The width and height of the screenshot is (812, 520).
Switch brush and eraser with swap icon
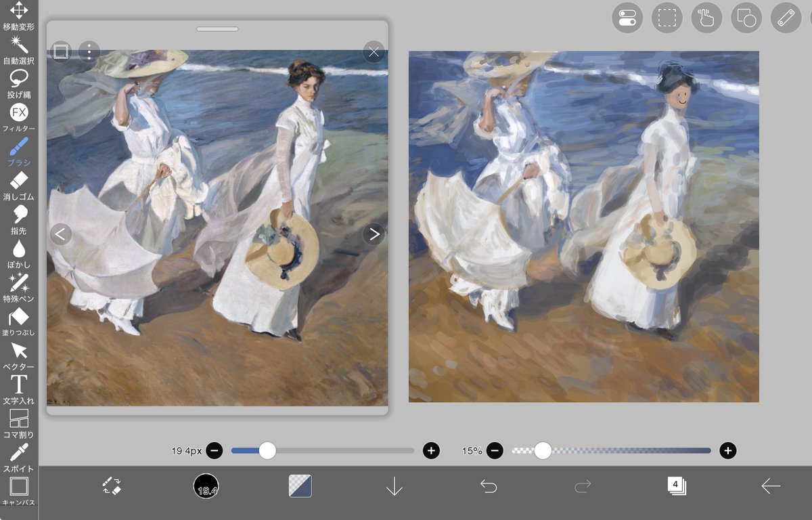(112, 485)
